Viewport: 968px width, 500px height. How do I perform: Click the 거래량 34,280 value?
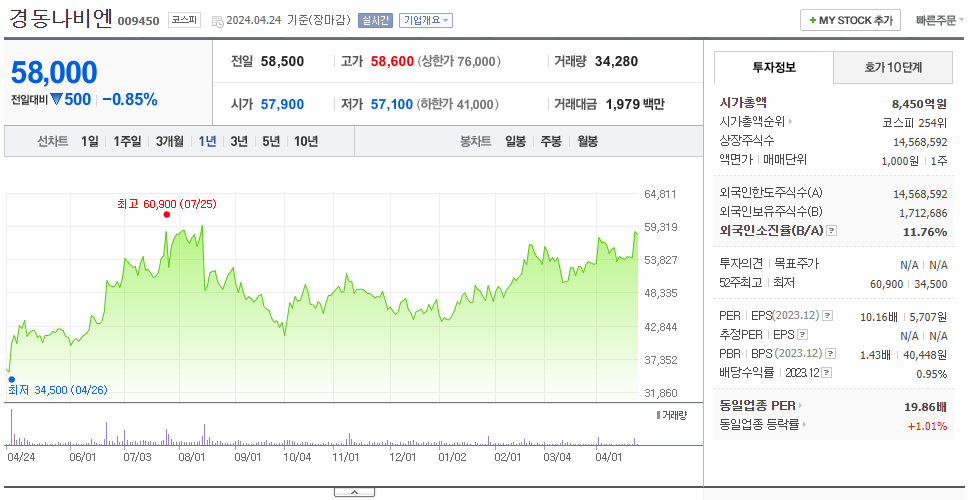point(616,62)
